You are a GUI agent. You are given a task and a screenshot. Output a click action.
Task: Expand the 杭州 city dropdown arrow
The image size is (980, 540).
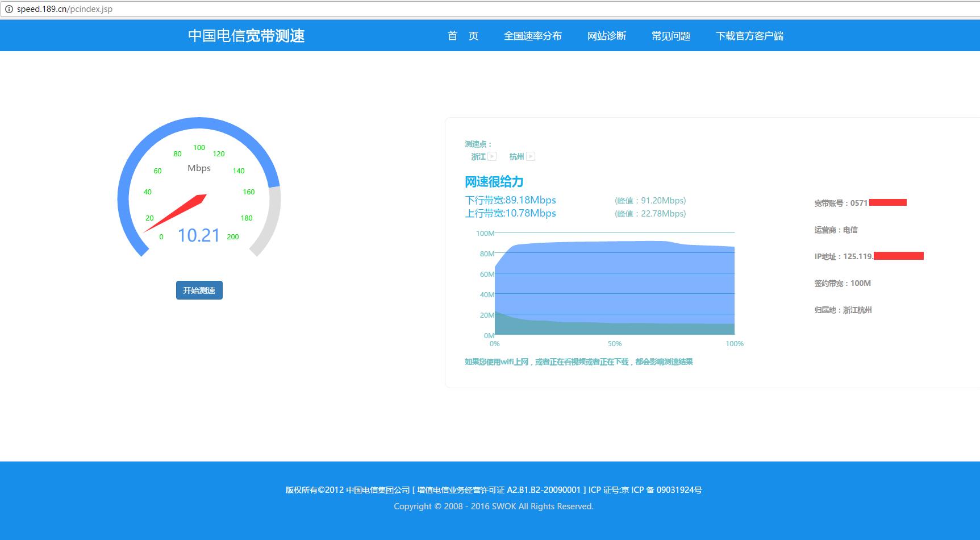pos(531,156)
